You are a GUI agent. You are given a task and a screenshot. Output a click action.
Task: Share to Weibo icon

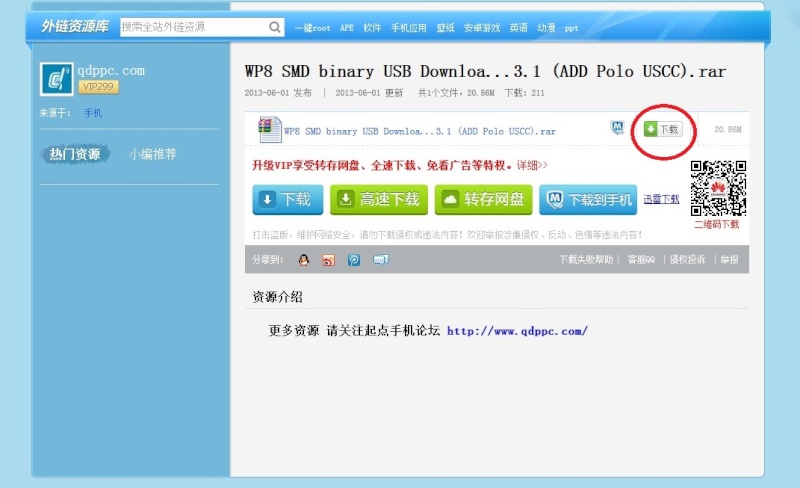(329, 260)
